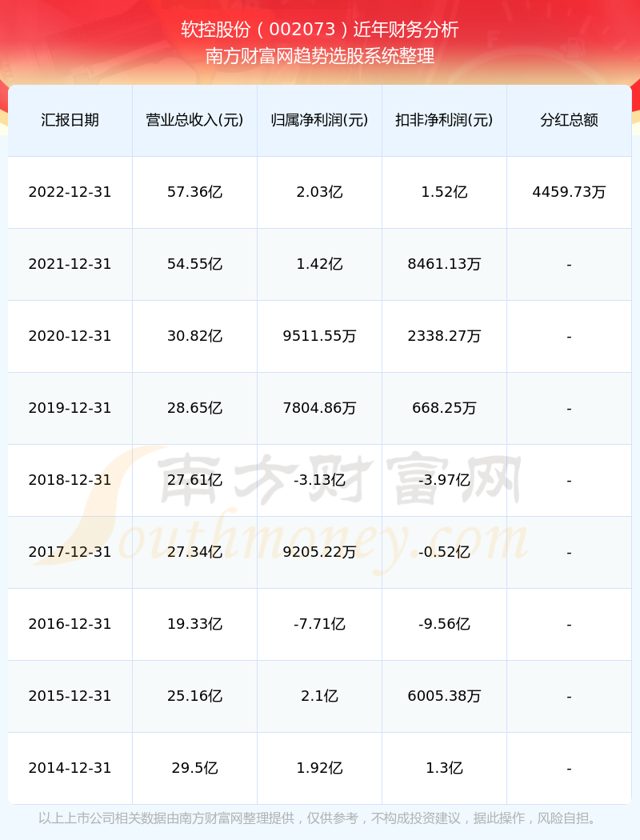The image size is (640, 840).
Task: Select revenue value 30.82亿
Action: pos(195,336)
